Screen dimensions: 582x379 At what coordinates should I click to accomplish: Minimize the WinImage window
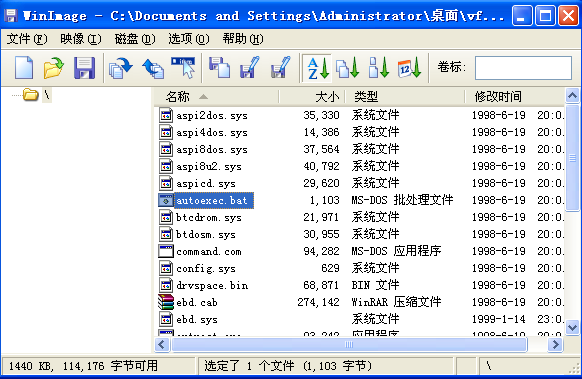coord(521,16)
